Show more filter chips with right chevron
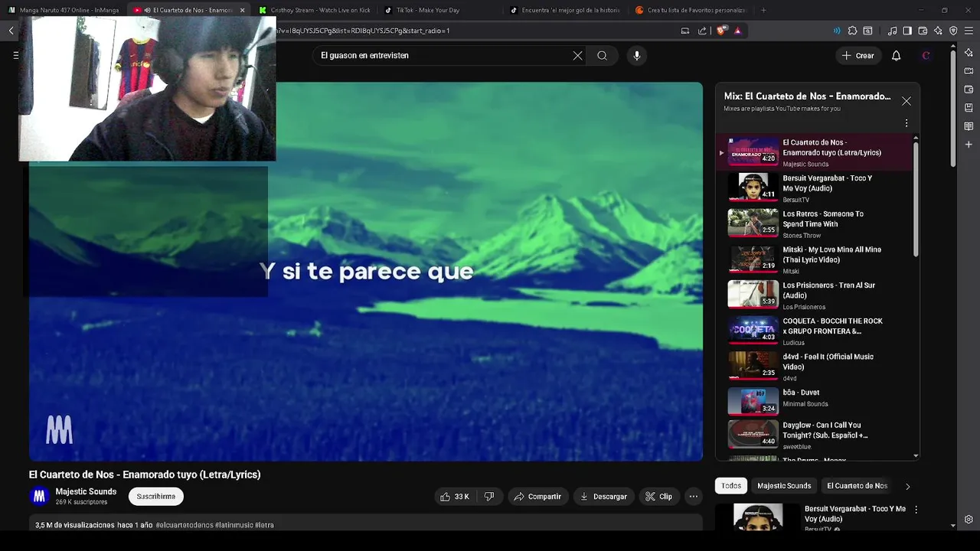The height and width of the screenshot is (551, 980). 908,486
